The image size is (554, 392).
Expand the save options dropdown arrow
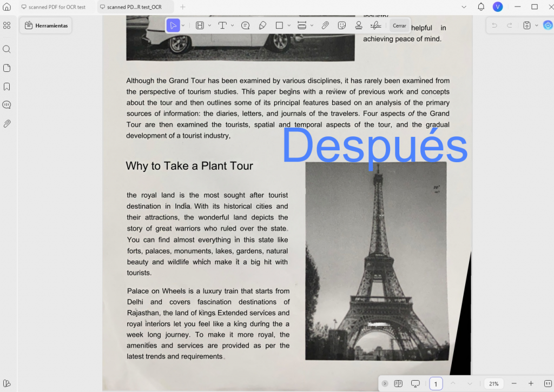536,25
